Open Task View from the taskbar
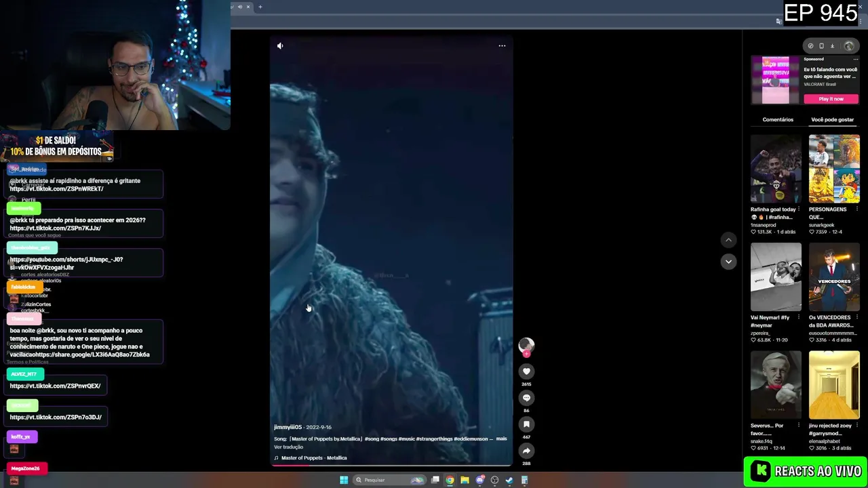 pos(435,480)
